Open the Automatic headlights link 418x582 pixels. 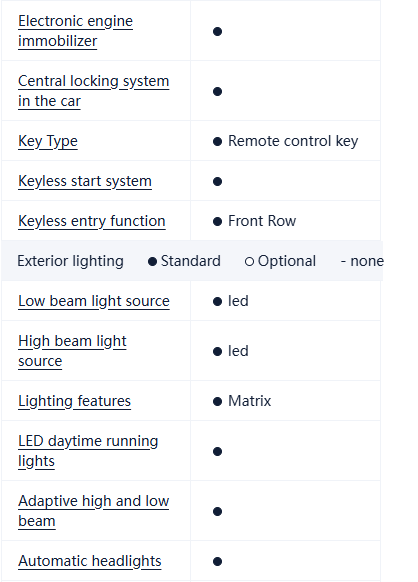point(90,561)
